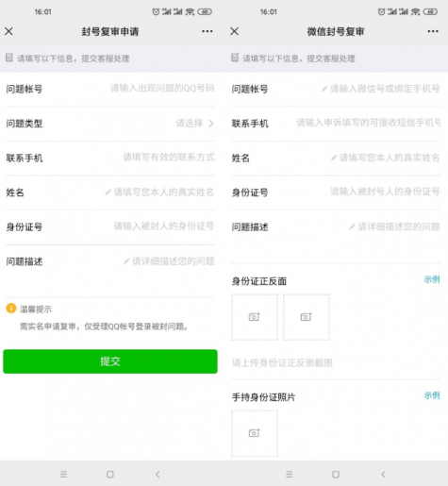Image resolution: width=448 pixels, height=486 pixels.
Task: Tap the right phone's back navigation button
Action: point(383,474)
